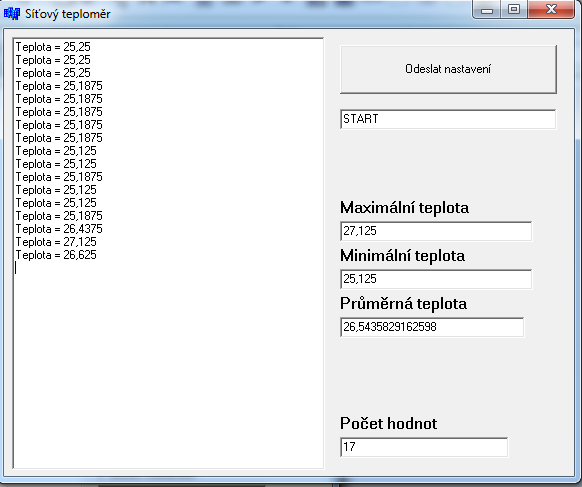Click the first log line Teplota = 25,25

[53, 47]
